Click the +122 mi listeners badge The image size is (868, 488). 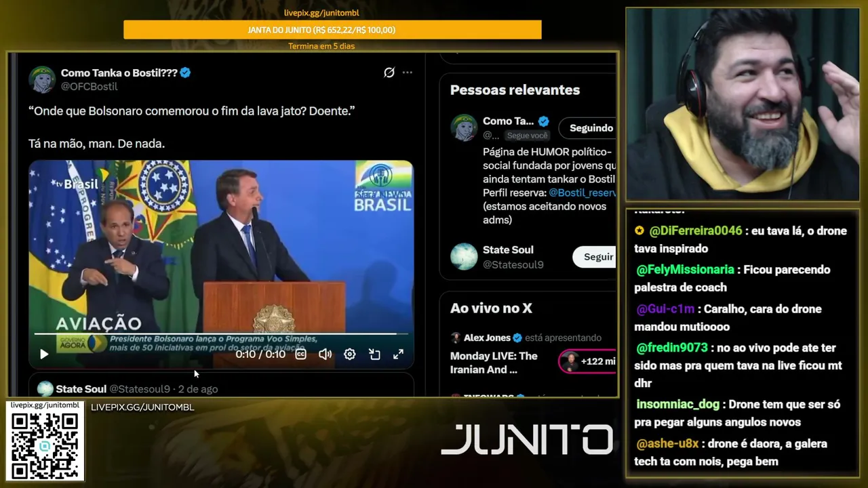point(587,361)
